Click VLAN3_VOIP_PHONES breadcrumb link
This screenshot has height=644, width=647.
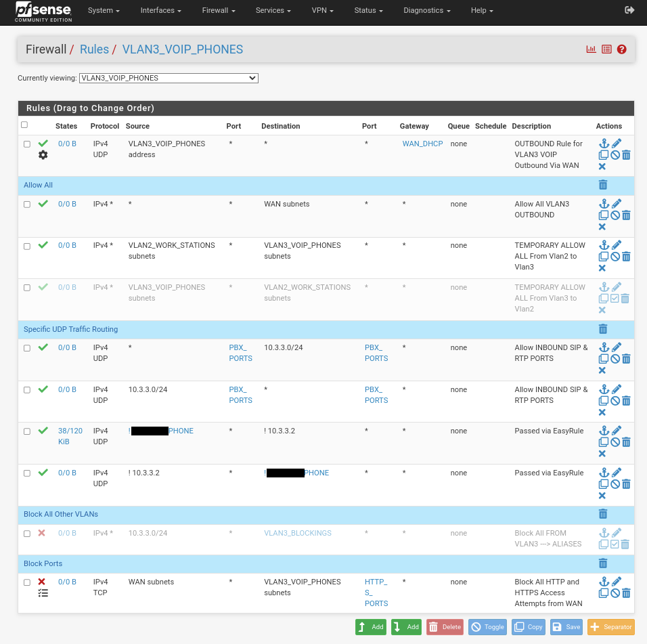coord(182,49)
